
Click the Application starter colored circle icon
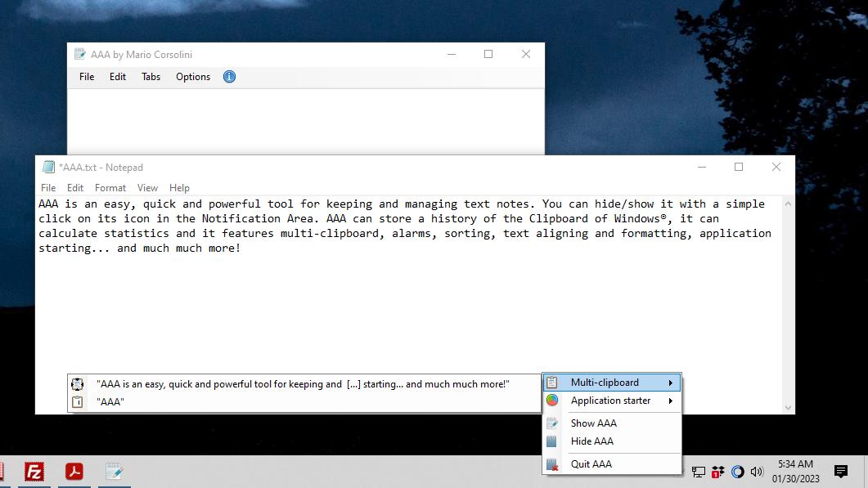552,400
